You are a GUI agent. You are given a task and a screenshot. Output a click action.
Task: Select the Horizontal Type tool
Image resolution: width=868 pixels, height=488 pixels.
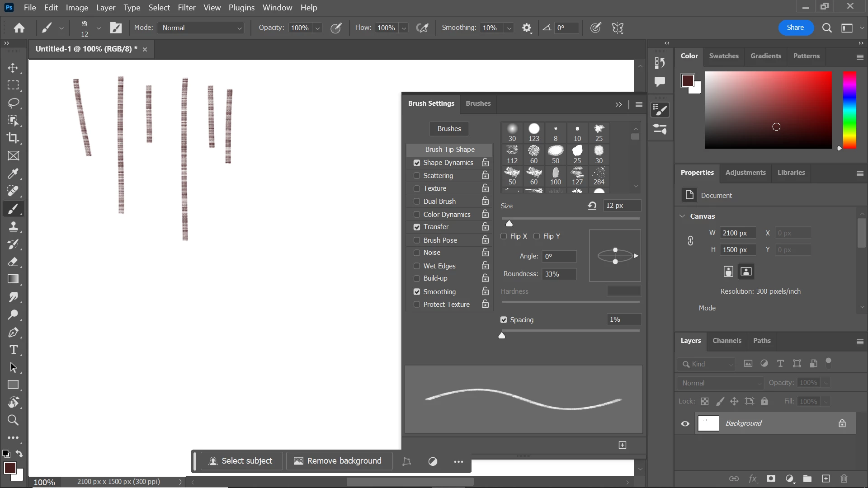tap(13, 350)
